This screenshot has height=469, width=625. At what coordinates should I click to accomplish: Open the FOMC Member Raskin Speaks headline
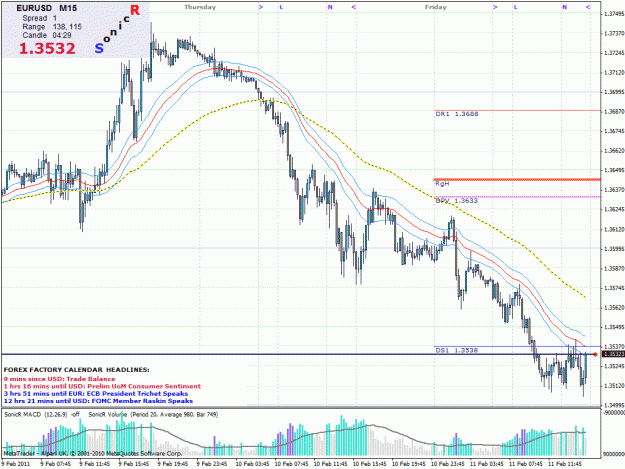point(98,400)
